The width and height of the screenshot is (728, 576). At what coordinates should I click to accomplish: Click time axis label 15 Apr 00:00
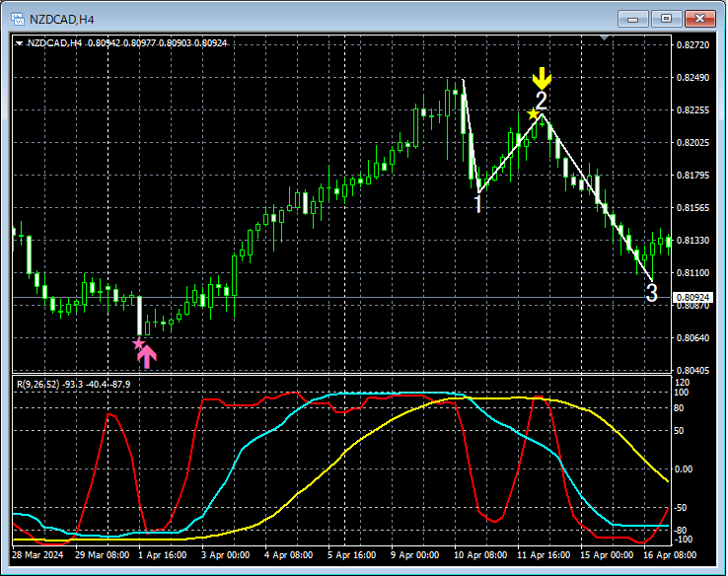pyautogui.click(x=607, y=555)
